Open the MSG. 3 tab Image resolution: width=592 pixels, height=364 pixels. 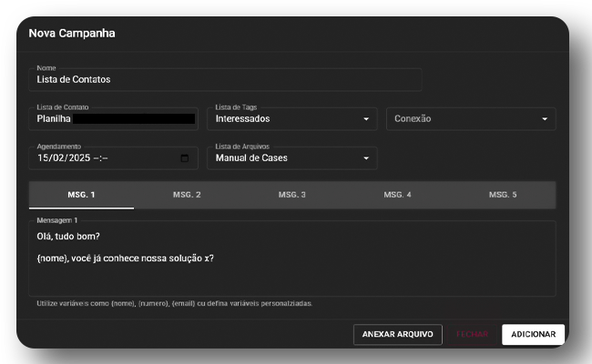(291, 196)
